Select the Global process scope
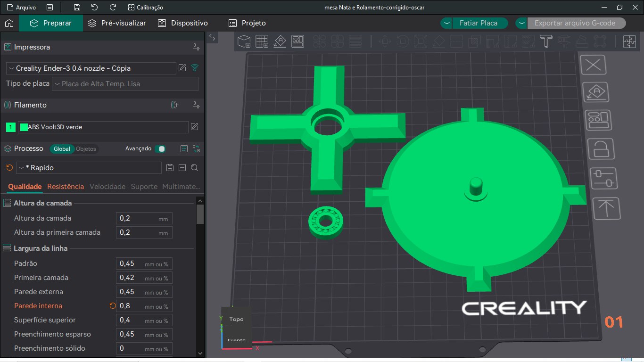 (x=62, y=149)
